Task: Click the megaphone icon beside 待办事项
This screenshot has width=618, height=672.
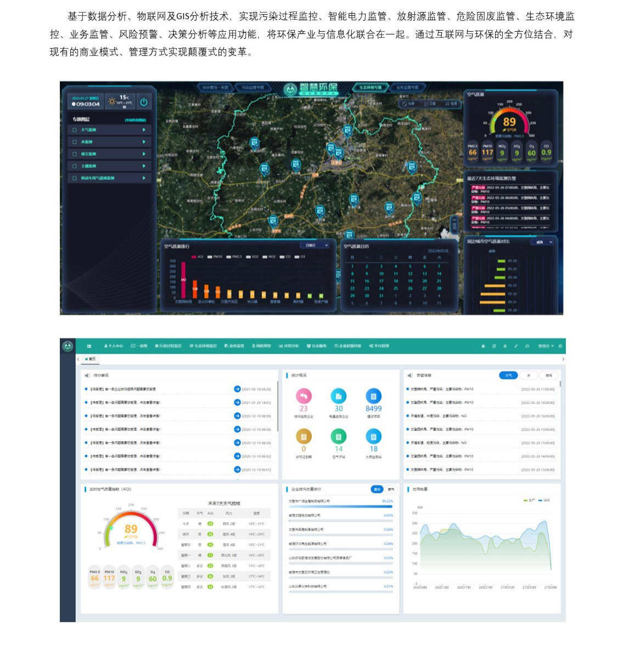Action: 87,375
